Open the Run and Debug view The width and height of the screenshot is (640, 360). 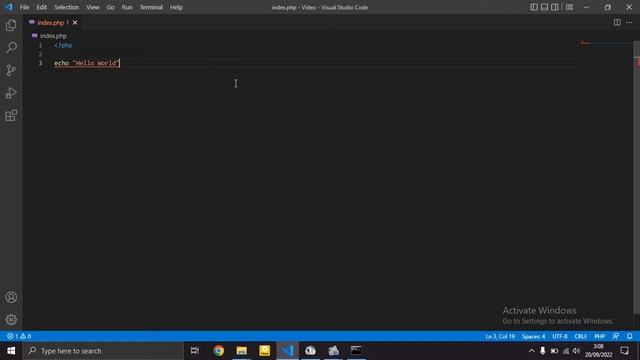point(11,93)
